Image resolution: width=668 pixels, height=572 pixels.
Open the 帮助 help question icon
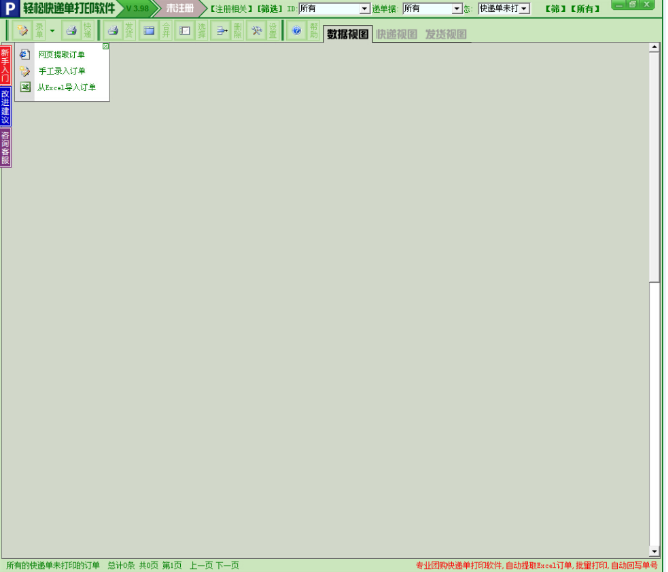(x=297, y=31)
